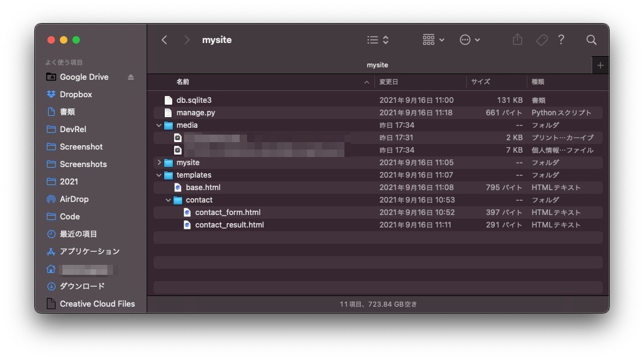Click the list view icon in the toolbar

coord(373,39)
